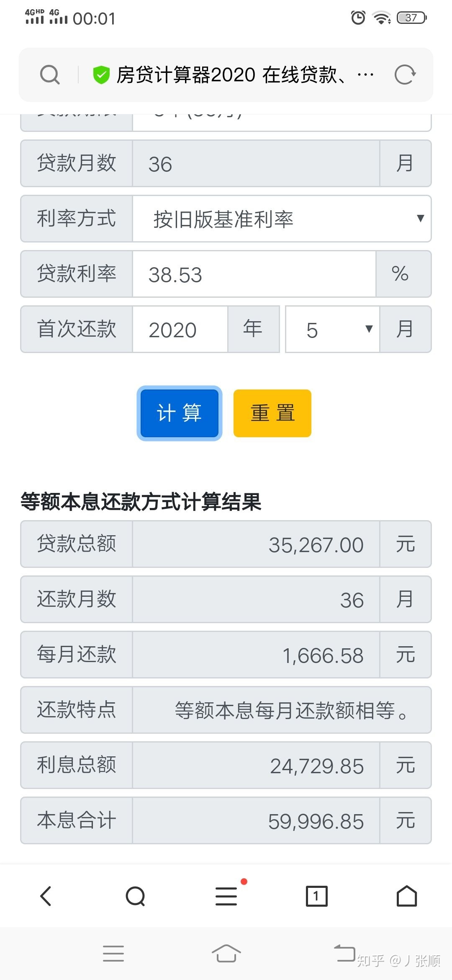Open the browser hamburger menu
This screenshot has width=452, height=980.
[x=226, y=896]
